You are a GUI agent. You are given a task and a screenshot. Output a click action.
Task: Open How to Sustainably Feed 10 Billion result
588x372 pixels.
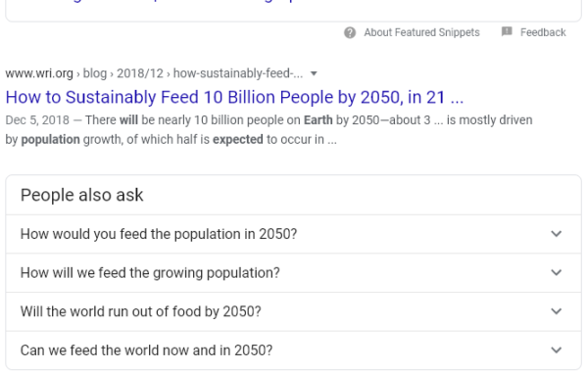click(234, 97)
